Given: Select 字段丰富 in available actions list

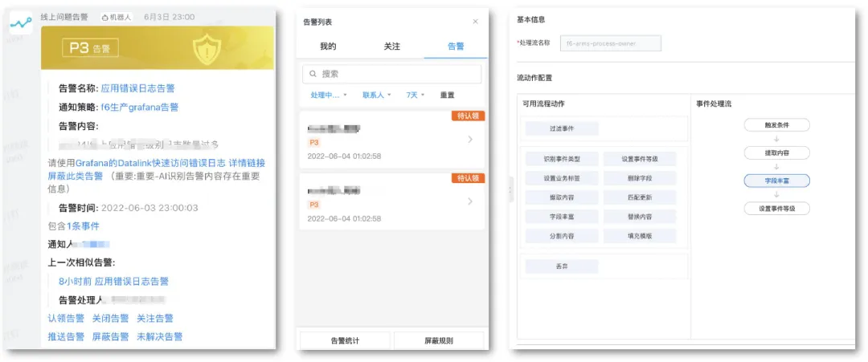Looking at the screenshot, I should 562,217.
